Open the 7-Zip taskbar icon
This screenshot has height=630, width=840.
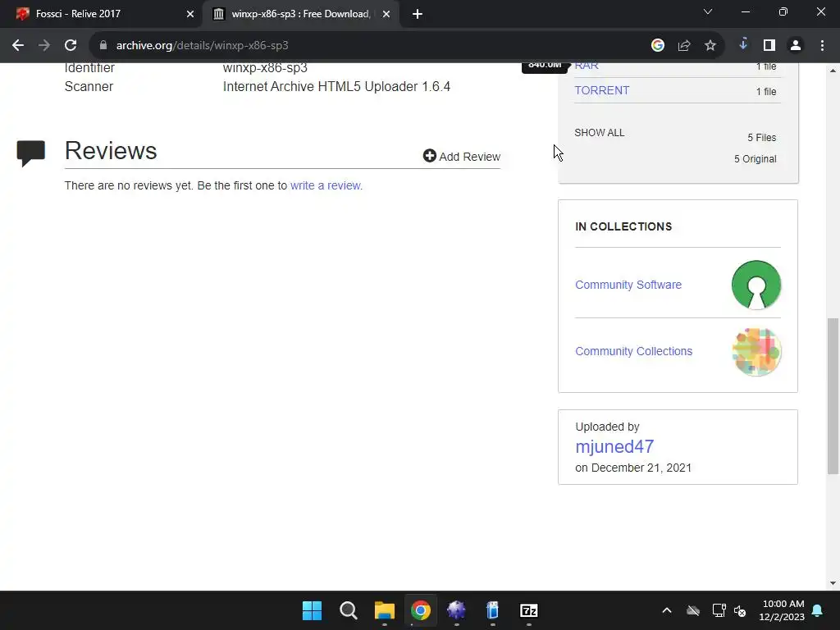click(x=529, y=610)
